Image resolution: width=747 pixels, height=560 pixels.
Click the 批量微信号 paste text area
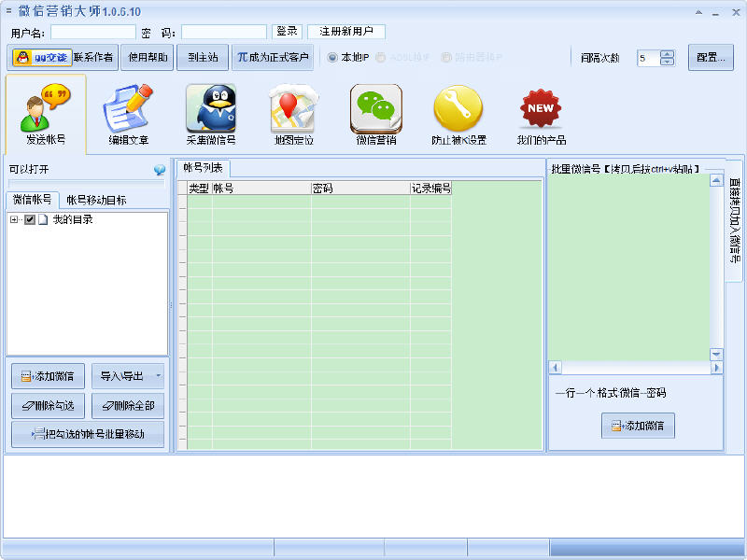(628, 268)
